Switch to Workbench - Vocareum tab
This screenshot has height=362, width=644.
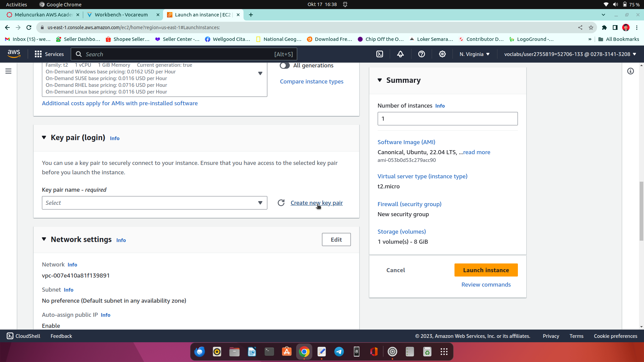tap(121, 15)
